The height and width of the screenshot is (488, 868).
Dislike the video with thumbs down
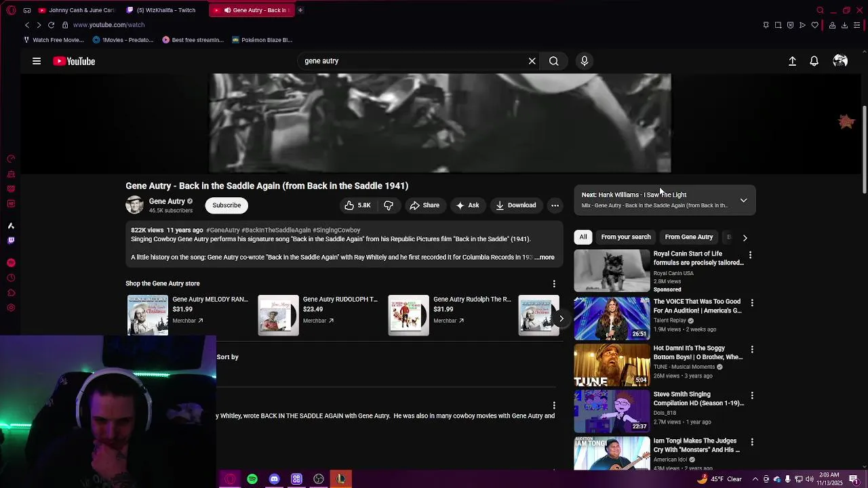click(x=389, y=205)
